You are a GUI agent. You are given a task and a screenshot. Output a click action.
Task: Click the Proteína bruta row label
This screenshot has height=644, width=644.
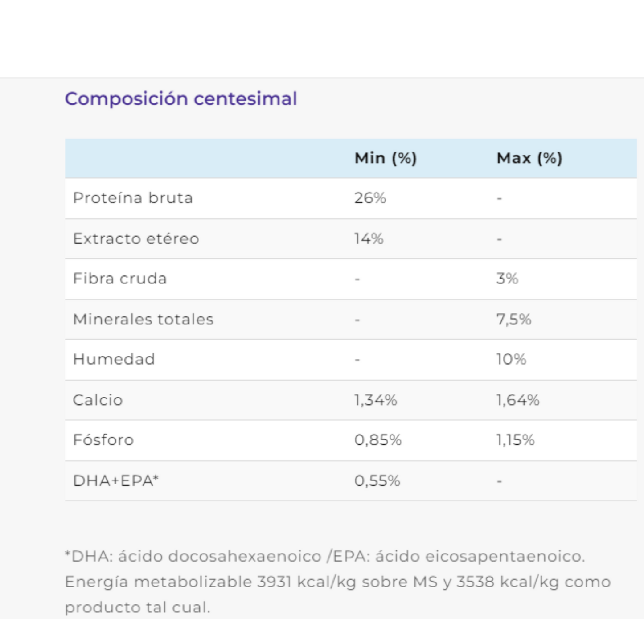(x=133, y=198)
